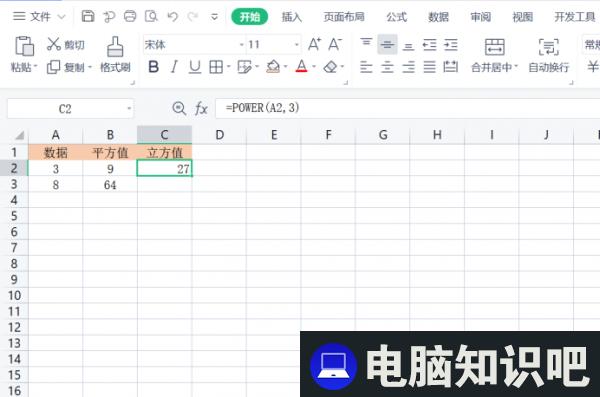
Task: Toggle Italic formatting
Action: [174, 67]
